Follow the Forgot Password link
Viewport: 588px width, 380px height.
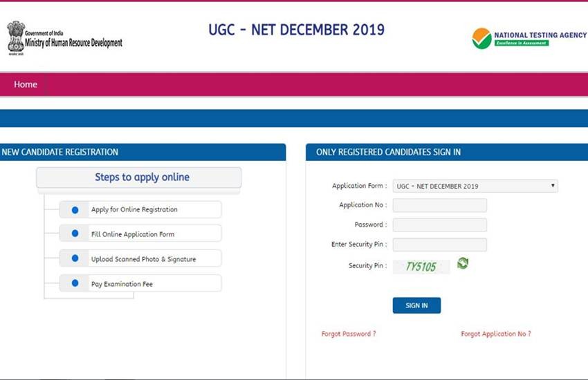click(349, 334)
